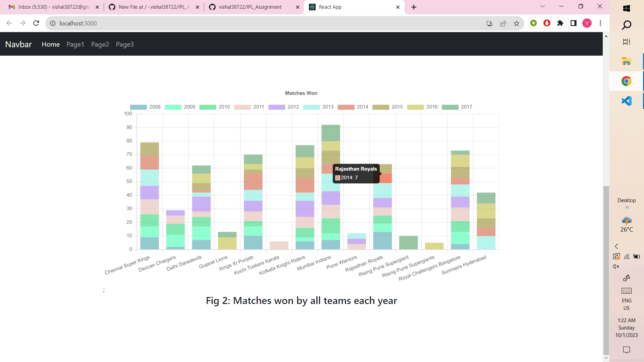Viewport: 644px width, 362px height.
Task: Close the Gmail Inbox tab
Action: (x=97, y=7)
